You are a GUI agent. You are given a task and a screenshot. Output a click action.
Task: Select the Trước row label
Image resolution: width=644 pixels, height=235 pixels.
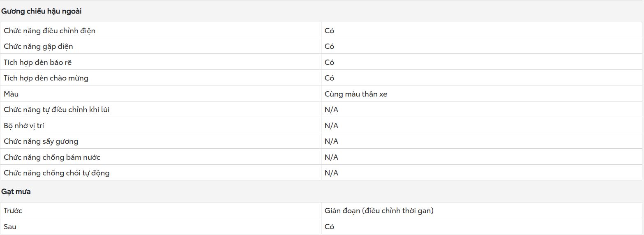point(13,211)
